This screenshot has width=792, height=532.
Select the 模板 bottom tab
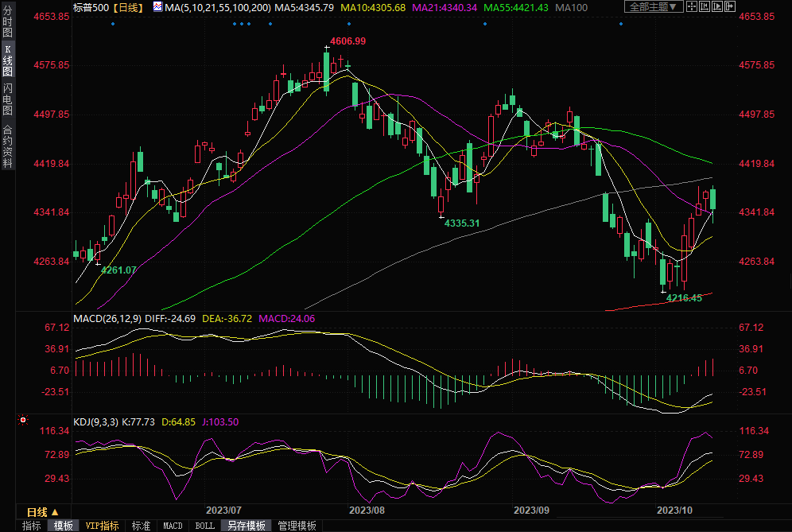64,526
